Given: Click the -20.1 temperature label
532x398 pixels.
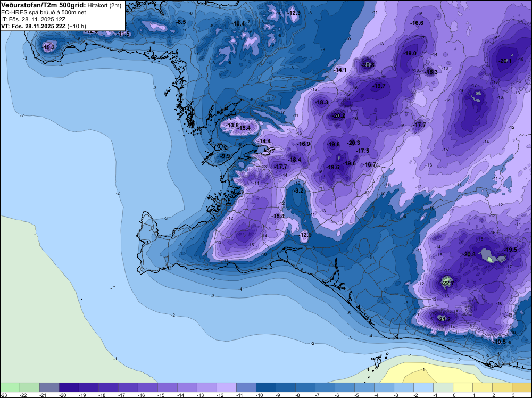Looking at the screenshot, I should tap(505, 61).
